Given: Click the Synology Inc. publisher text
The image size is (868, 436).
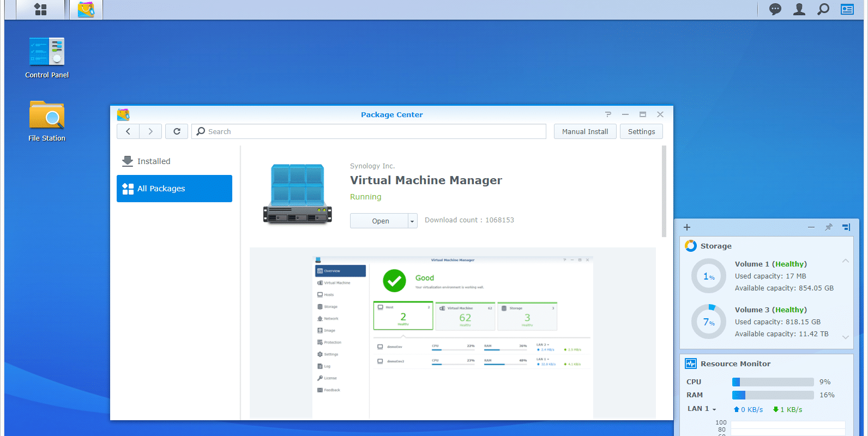Looking at the screenshot, I should pyautogui.click(x=372, y=166).
